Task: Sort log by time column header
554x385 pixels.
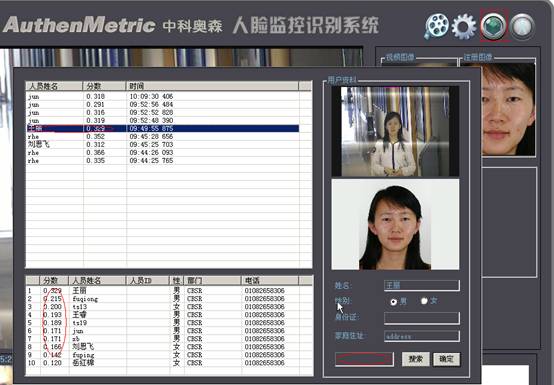Action: [x=212, y=86]
